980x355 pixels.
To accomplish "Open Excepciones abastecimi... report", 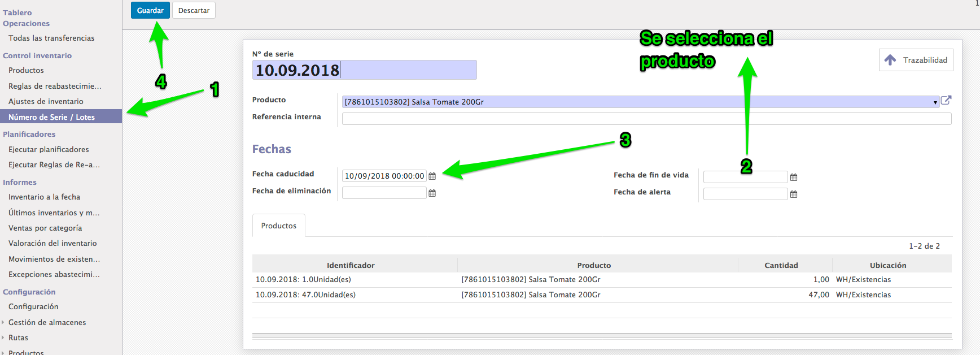I will [54, 274].
